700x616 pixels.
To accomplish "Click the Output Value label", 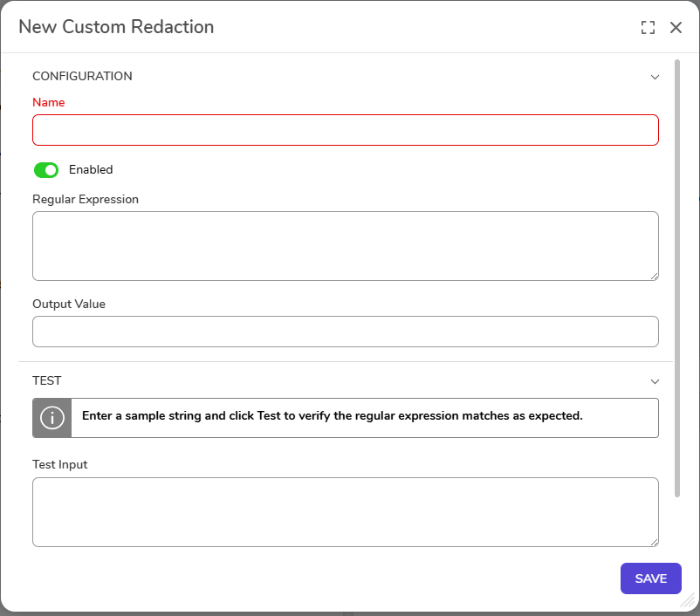I will [69, 304].
